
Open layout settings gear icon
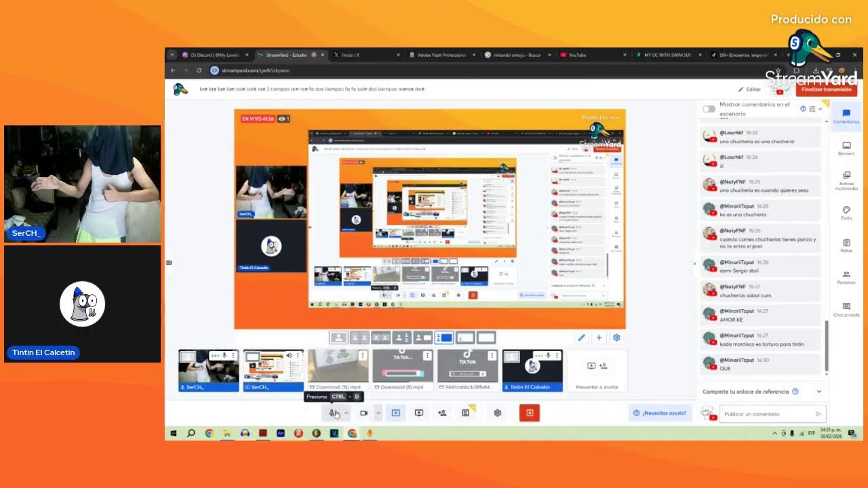[x=616, y=338]
